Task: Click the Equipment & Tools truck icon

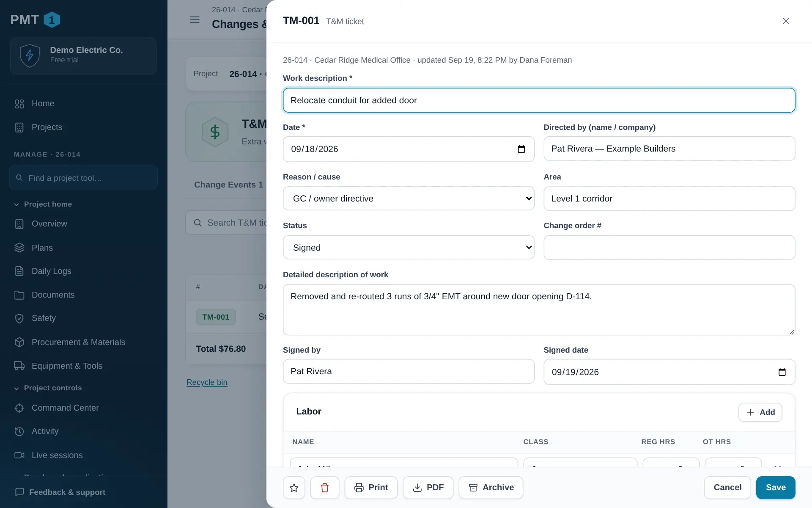Action: click(x=19, y=366)
